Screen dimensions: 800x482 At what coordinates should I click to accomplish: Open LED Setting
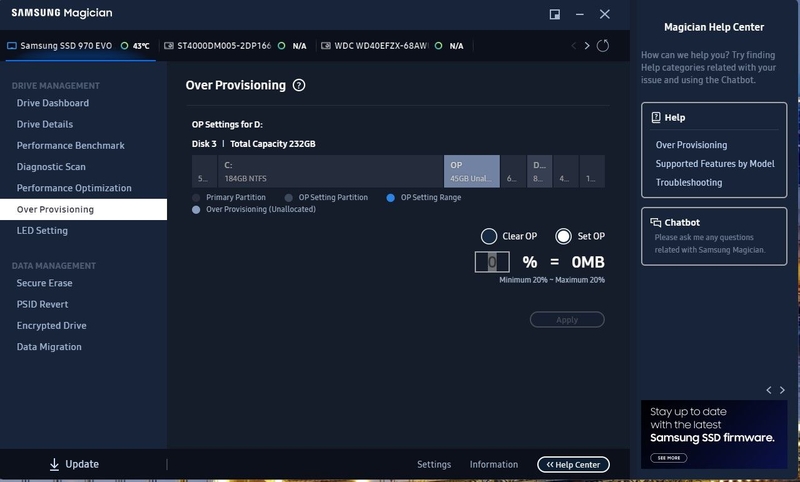[x=42, y=231]
